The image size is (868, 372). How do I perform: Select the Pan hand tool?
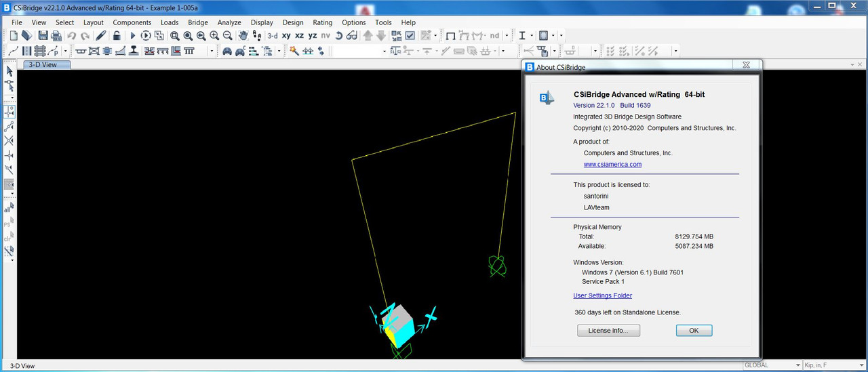(x=243, y=35)
